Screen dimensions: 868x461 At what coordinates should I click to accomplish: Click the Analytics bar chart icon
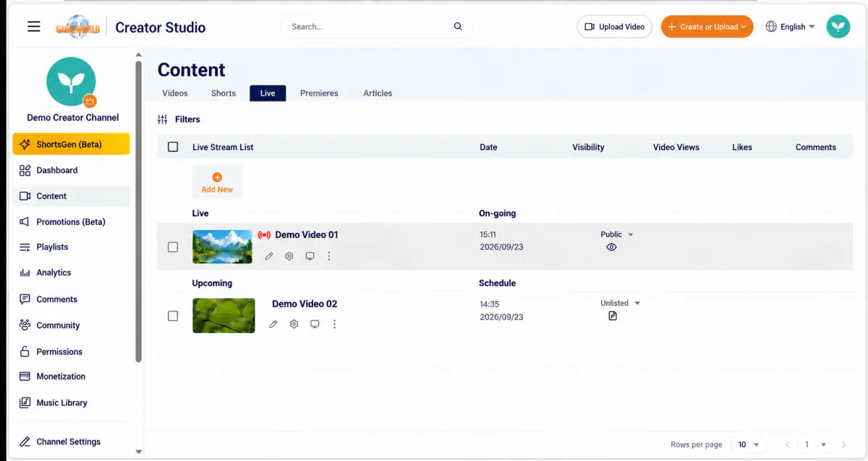coord(25,273)
